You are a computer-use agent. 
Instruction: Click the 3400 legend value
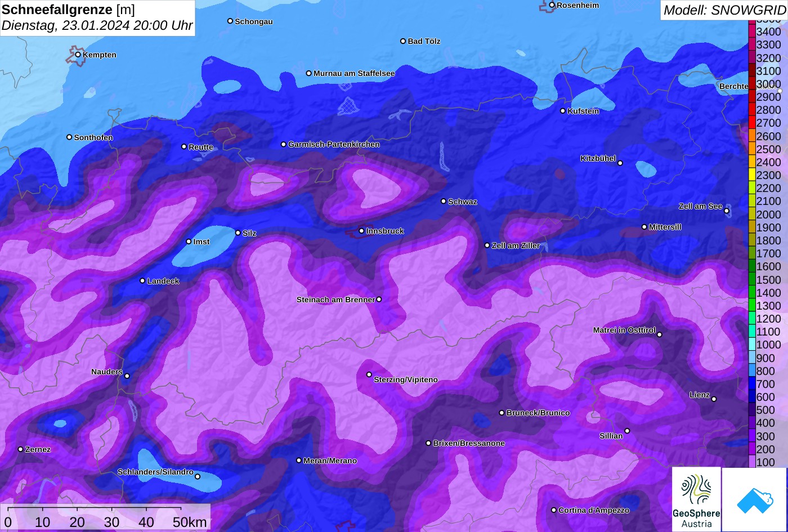tap(768, 32)
